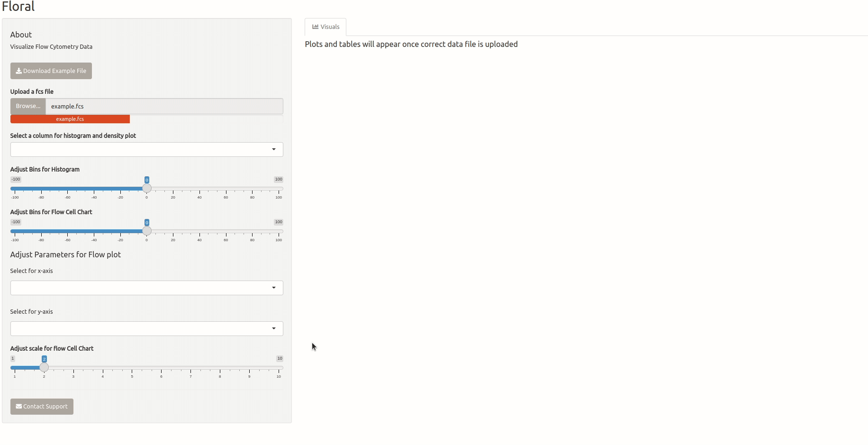
Task: Expand the Select for y-axis dropdown
Action: click(x=146, y=329)
